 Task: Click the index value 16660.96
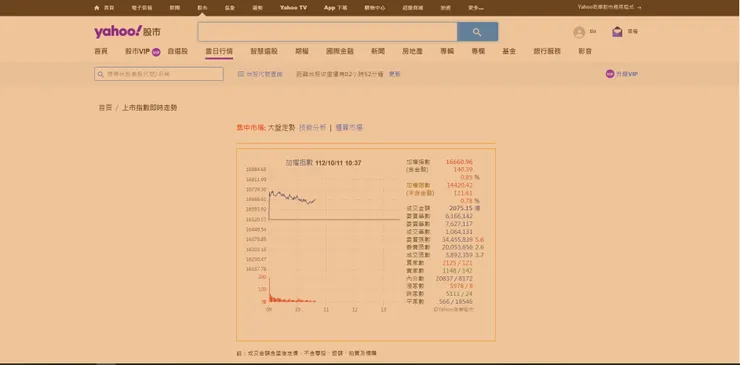[459, 162]
